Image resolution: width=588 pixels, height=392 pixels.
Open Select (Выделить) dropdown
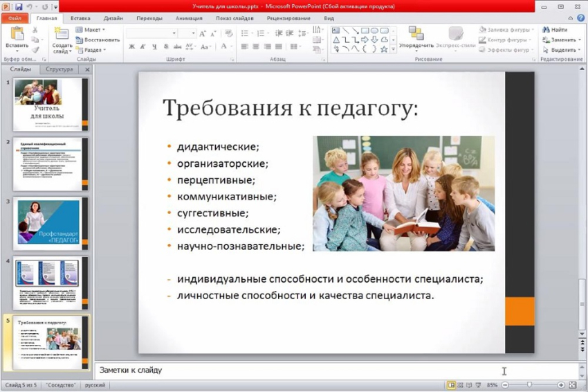coord(562,50)
